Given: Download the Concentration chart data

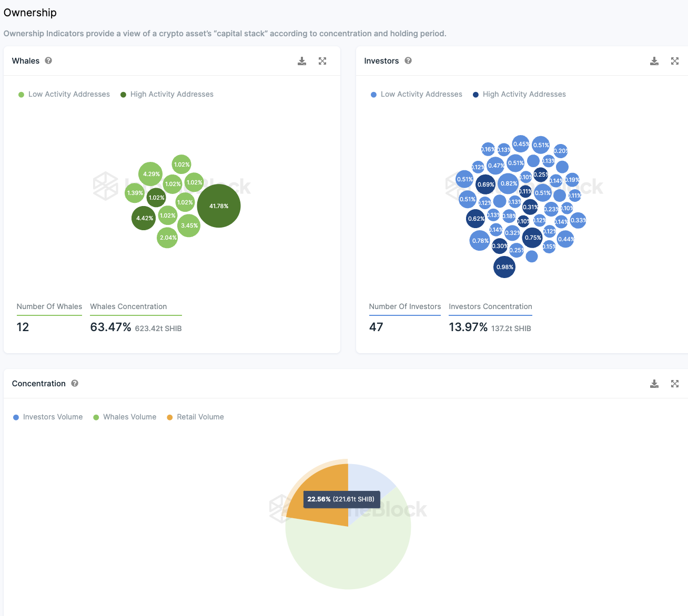Looking at the screenshot, I should (654, 384).
